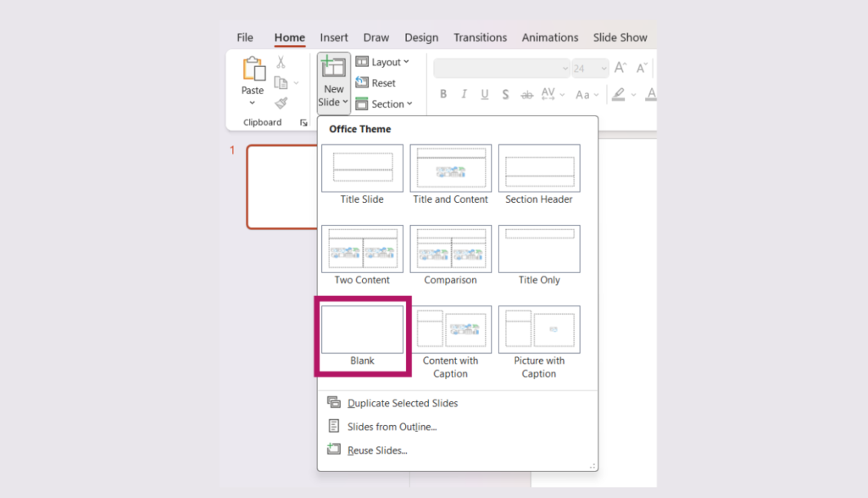Toggle Bold formatting

coord(443,94)
